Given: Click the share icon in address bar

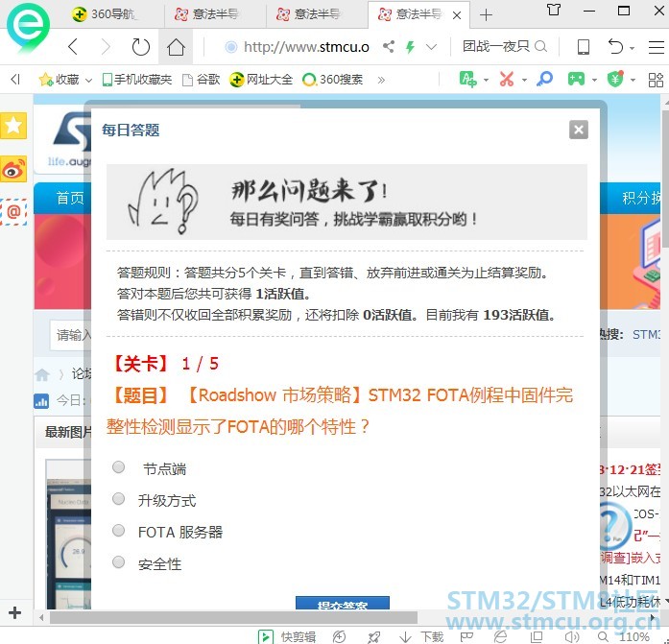Looking at the screenshot, I should [x=389, y=46].
